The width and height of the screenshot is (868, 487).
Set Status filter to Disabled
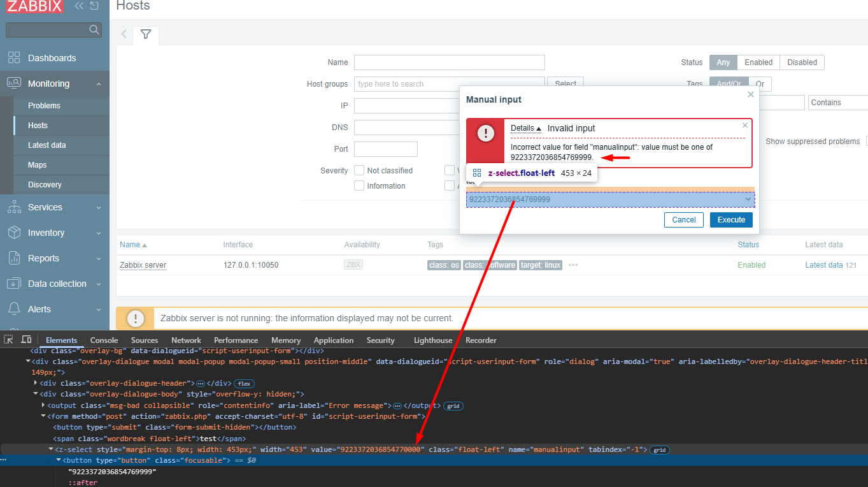(x=801, y=62)
